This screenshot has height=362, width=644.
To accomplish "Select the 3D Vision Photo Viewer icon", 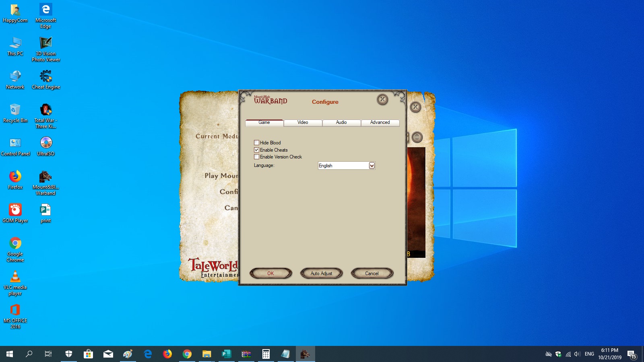I will (46, 49).
